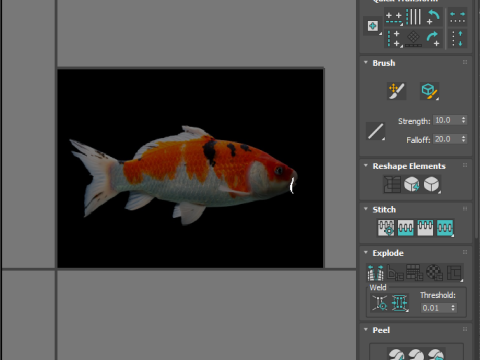Click Relax Until Flat icon
Image resolution: width=480 pixels, height=360 pixels.
[412, 184]
